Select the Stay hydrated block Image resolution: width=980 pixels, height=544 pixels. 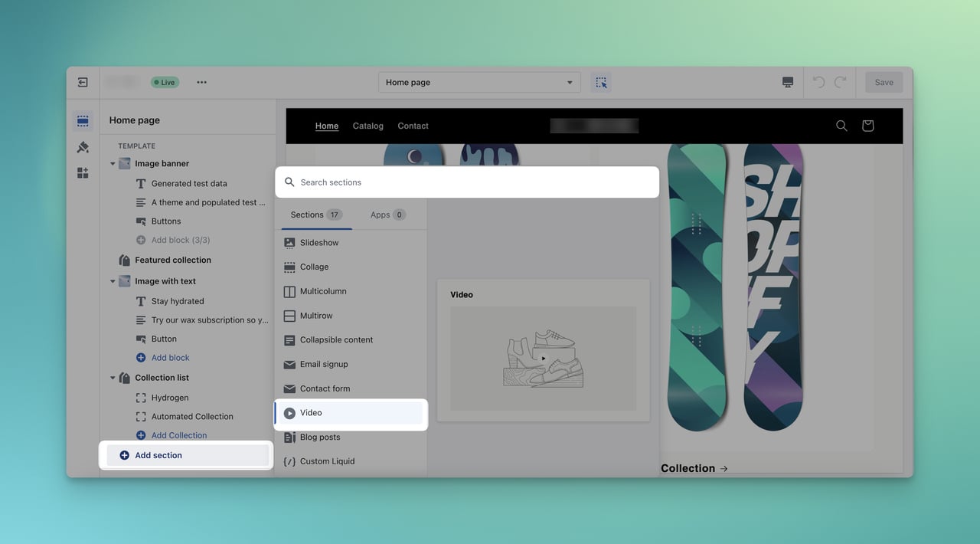178,301
